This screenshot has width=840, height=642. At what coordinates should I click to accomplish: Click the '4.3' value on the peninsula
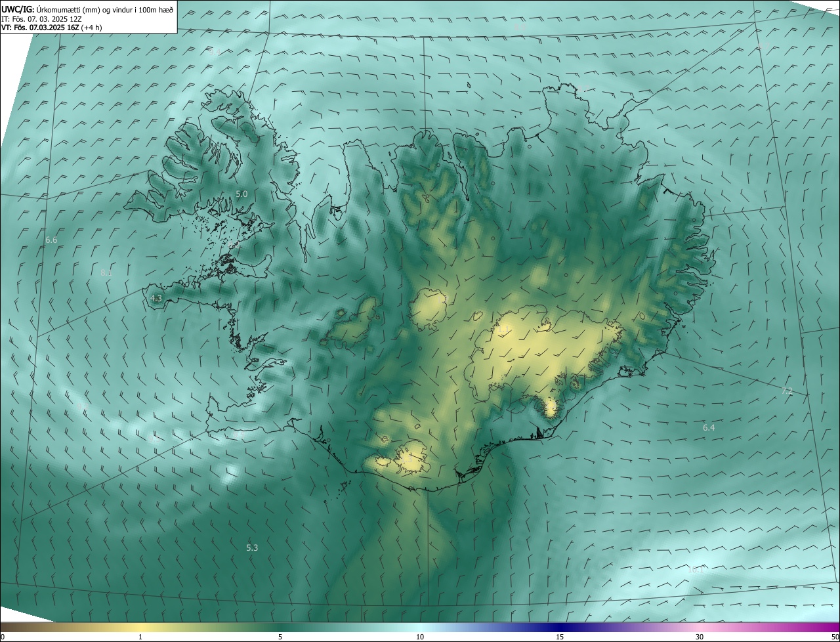click(156, 298)
